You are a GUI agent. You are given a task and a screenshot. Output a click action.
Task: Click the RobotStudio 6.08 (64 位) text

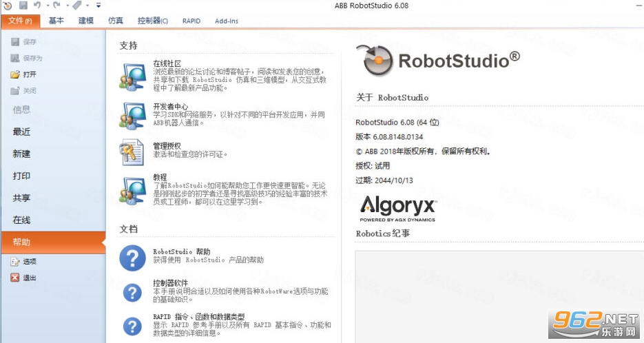click(397, 123)
